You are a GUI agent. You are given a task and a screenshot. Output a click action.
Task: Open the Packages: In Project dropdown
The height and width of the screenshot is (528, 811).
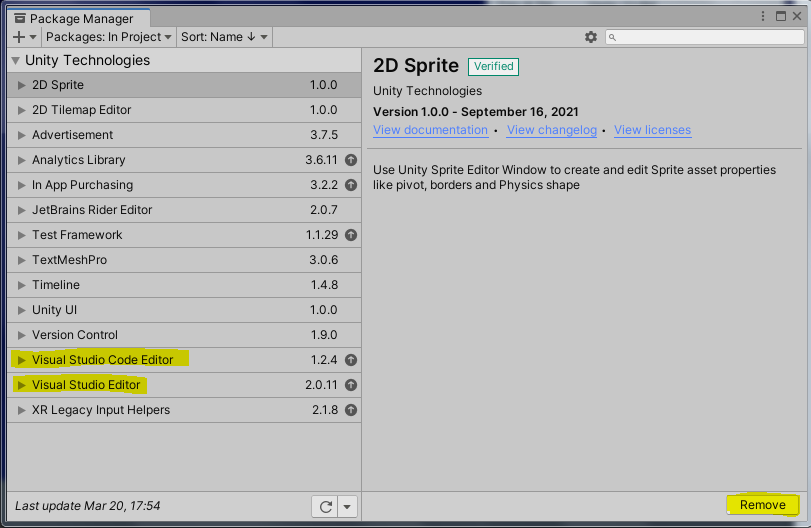click(x=108, y=37)
